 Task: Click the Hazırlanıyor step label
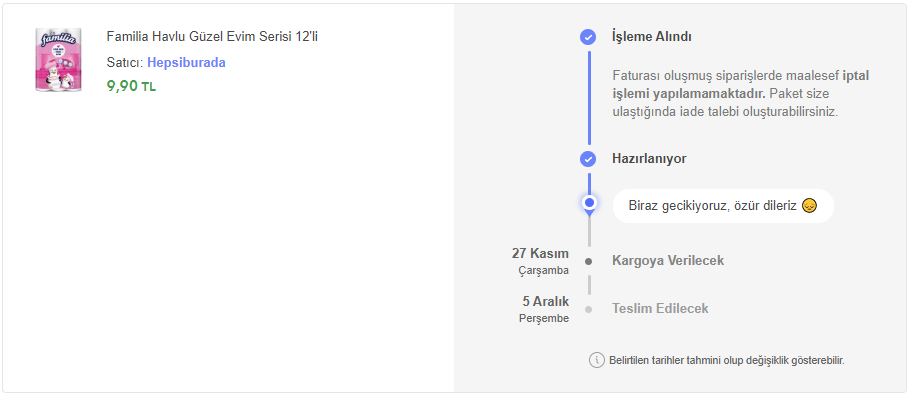649,158
